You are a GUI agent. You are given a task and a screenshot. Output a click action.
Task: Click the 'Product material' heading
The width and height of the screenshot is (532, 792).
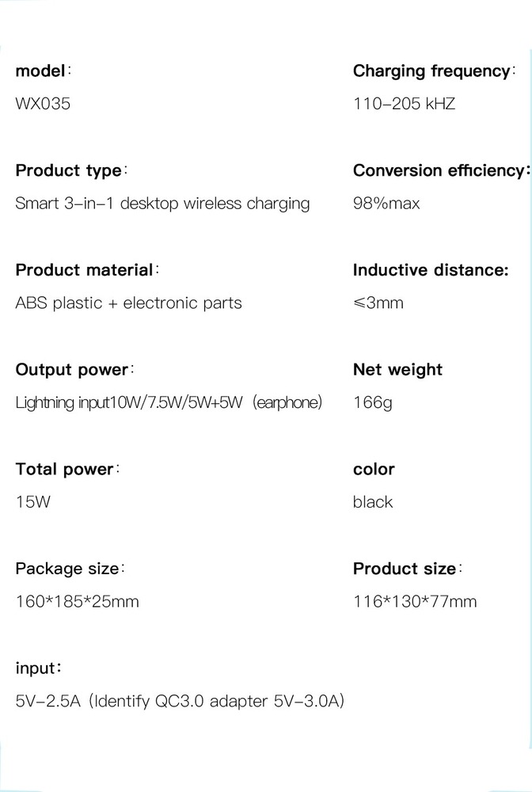click(84, 270)
